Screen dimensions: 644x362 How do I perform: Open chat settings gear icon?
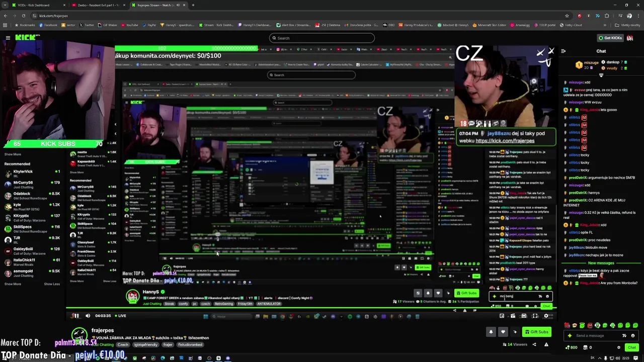click(619, 347)
